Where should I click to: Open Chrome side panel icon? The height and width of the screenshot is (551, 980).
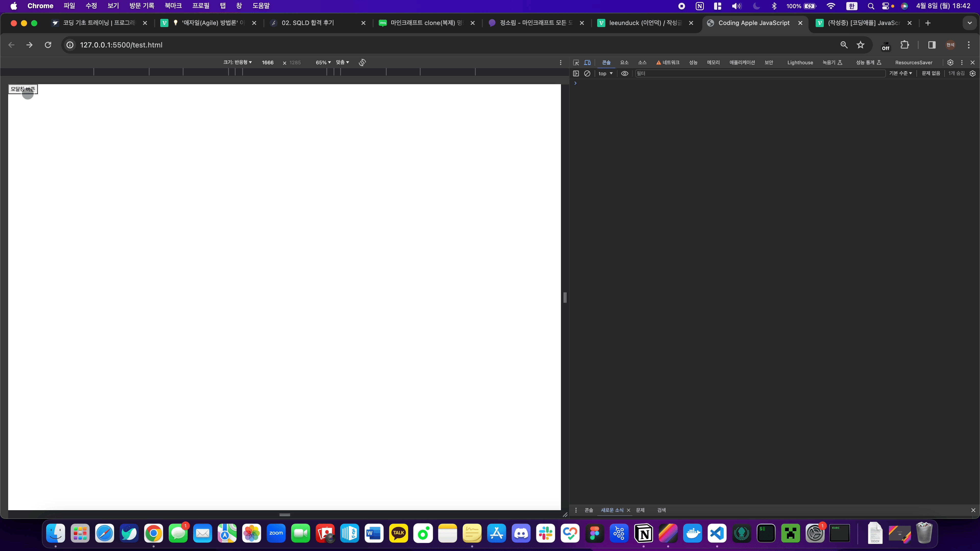coord(932,45)
